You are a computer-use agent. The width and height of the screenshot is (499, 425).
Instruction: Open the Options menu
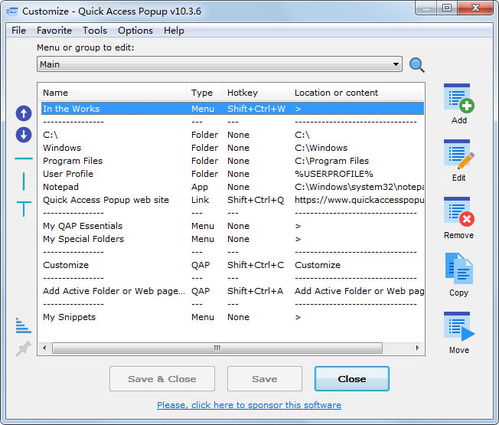tap(135, 31)
